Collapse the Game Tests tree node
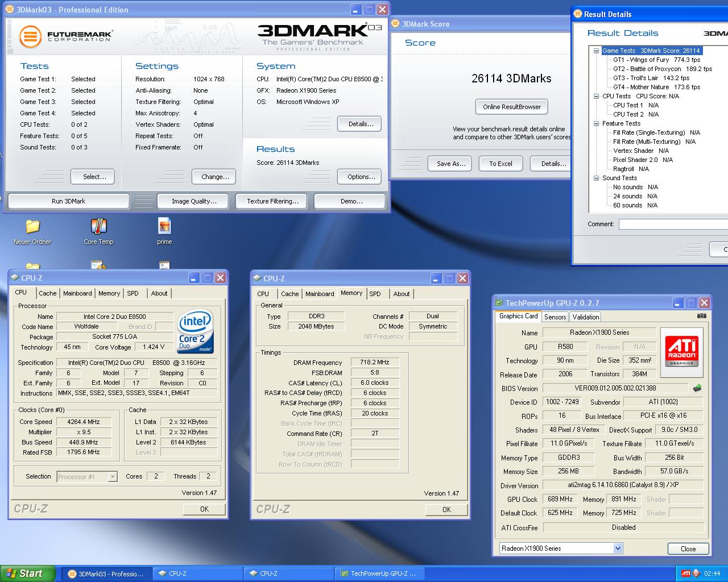 click(x=596, y=51)
